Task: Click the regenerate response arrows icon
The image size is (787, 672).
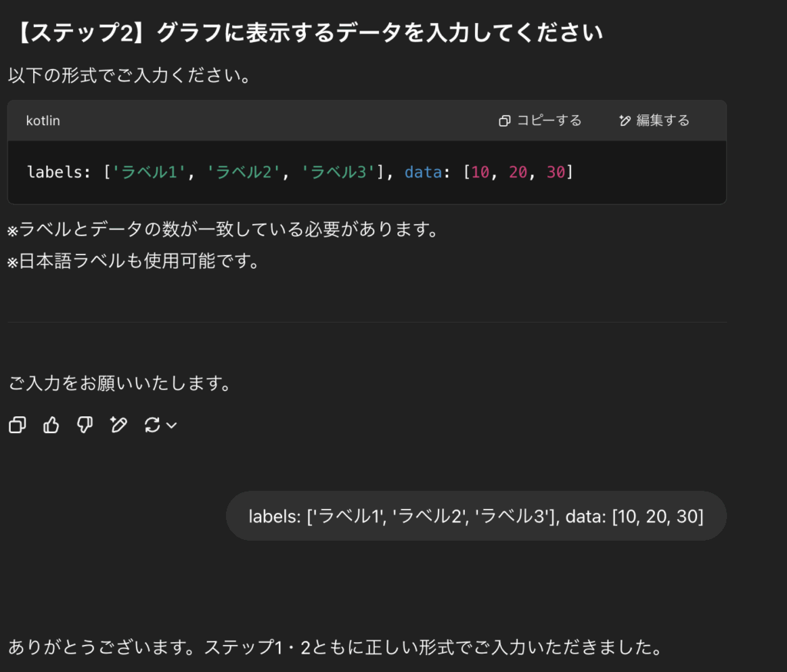Action: tap(152, 425)
